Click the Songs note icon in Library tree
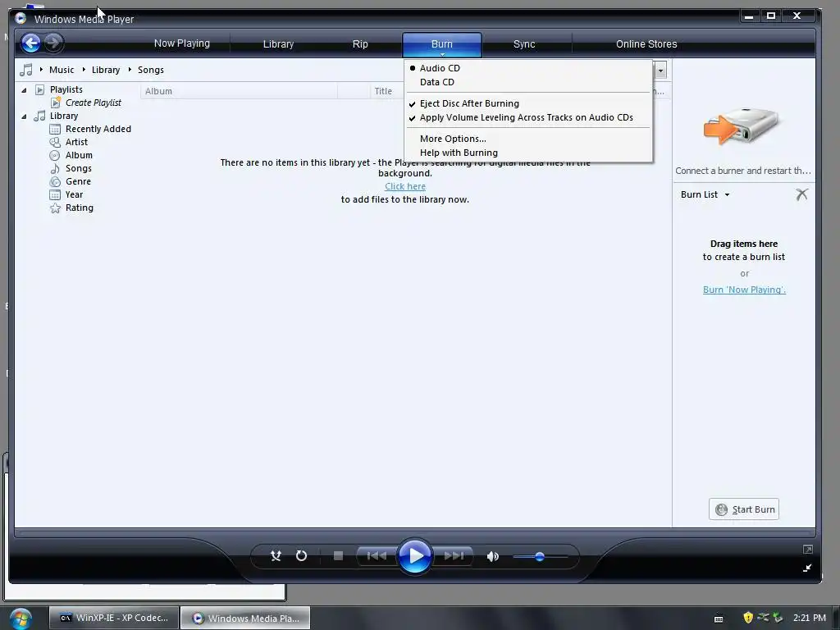 (55, 168)
